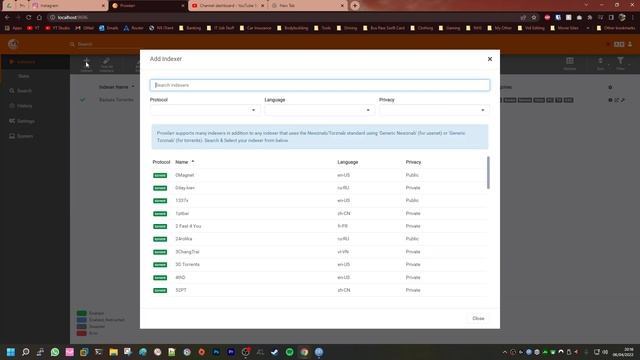Click the Test All Indexers toolbar icon
The image size is (640, 360).
pyautogui.click(x=107, y=64)
